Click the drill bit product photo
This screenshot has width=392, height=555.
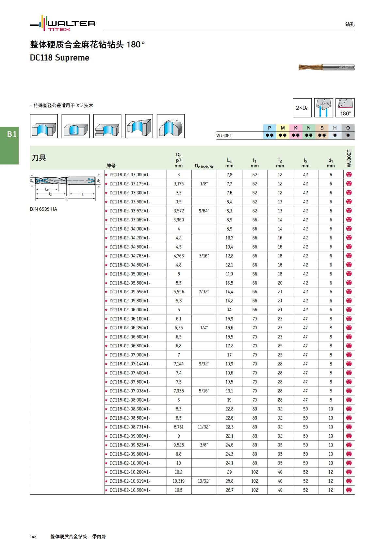coord(326,67)
